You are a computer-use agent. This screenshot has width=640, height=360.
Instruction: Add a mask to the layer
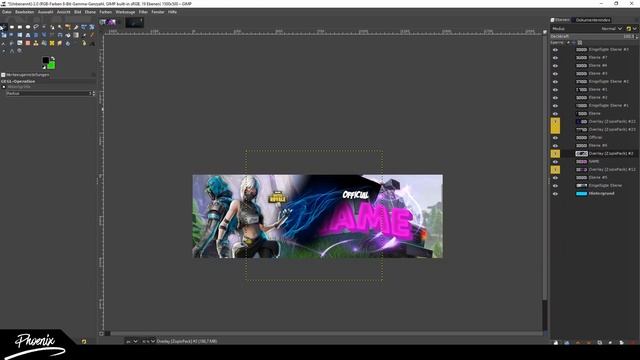pyautogui.click(x=622, y=342)
